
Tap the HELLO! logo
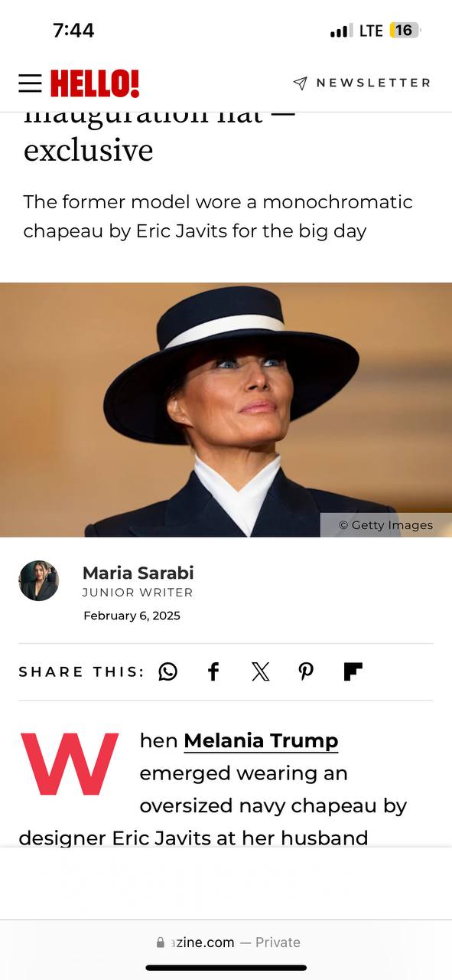(95, 83)
